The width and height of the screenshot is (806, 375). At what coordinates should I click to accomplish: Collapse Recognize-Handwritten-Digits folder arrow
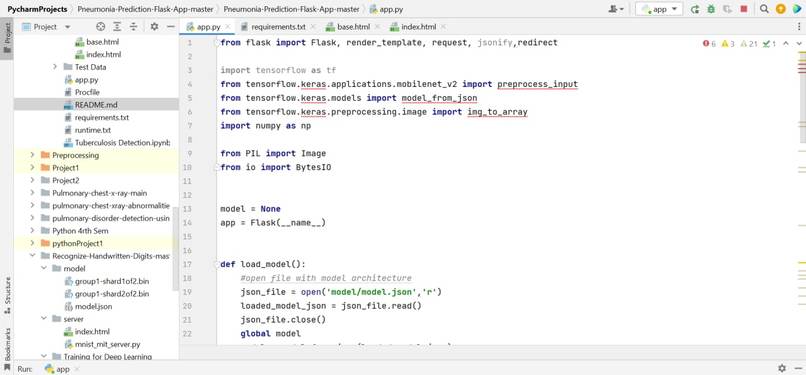33,256
